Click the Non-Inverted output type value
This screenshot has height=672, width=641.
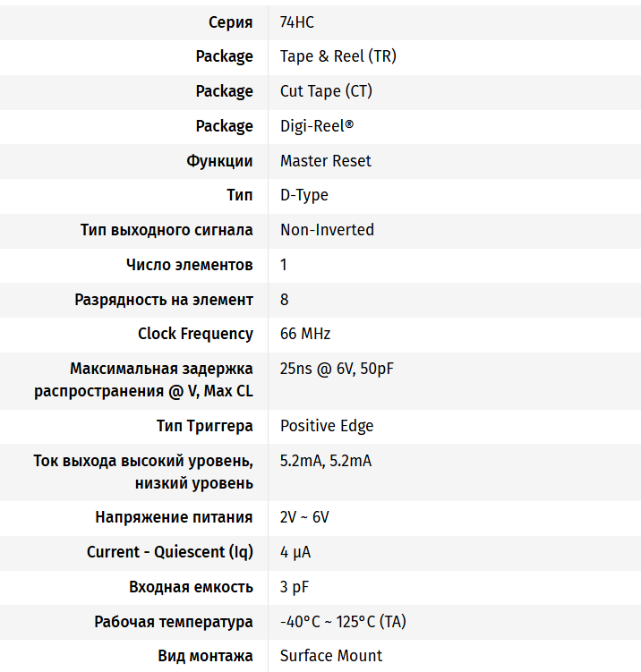[327, 230]
